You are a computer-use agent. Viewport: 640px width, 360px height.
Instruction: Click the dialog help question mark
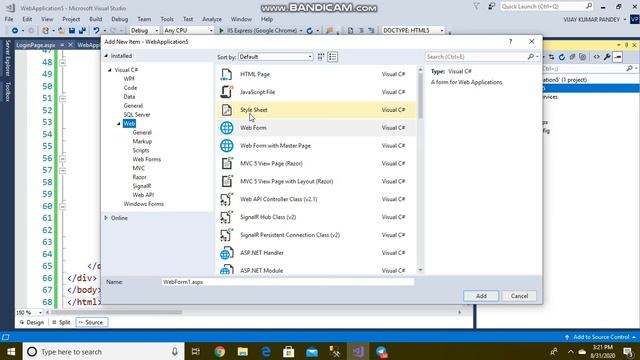[510, 42]
